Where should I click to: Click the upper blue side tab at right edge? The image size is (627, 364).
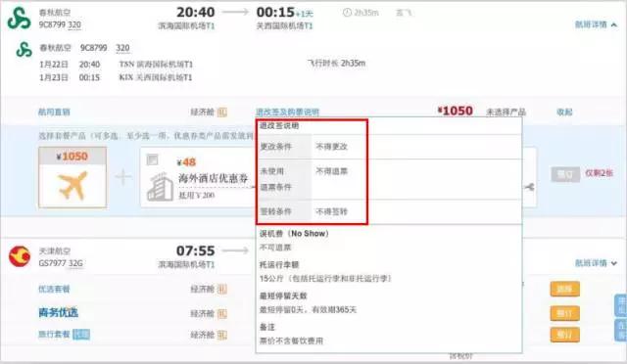(621, 305)
